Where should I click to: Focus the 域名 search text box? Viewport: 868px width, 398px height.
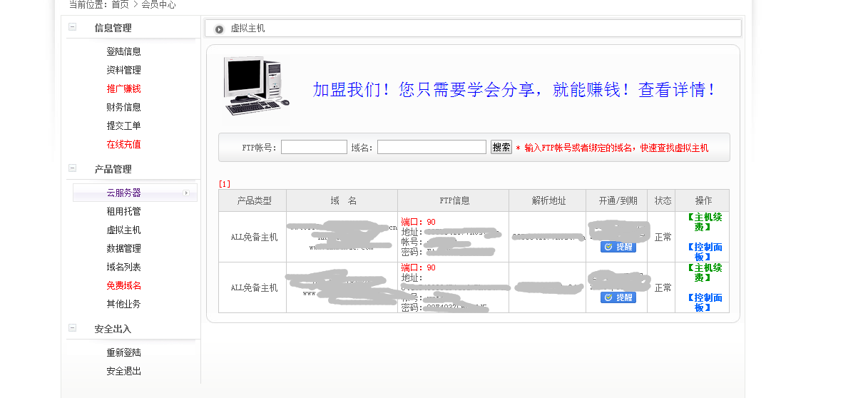coord(432,147)
